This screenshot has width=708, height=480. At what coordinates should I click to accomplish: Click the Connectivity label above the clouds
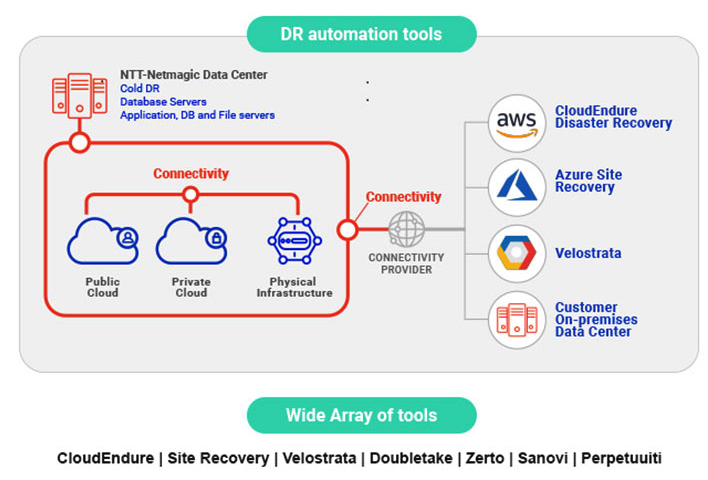[x=191, y=173]
